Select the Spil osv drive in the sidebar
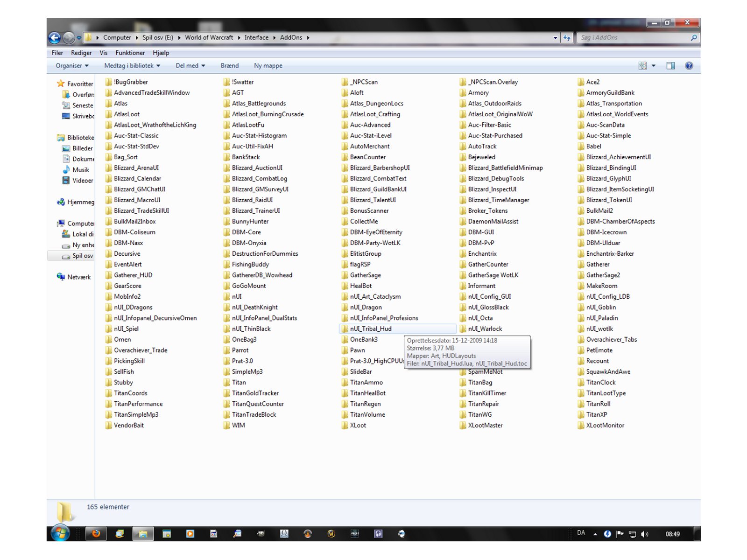The image size is (747, 560). tap(82, 255)
